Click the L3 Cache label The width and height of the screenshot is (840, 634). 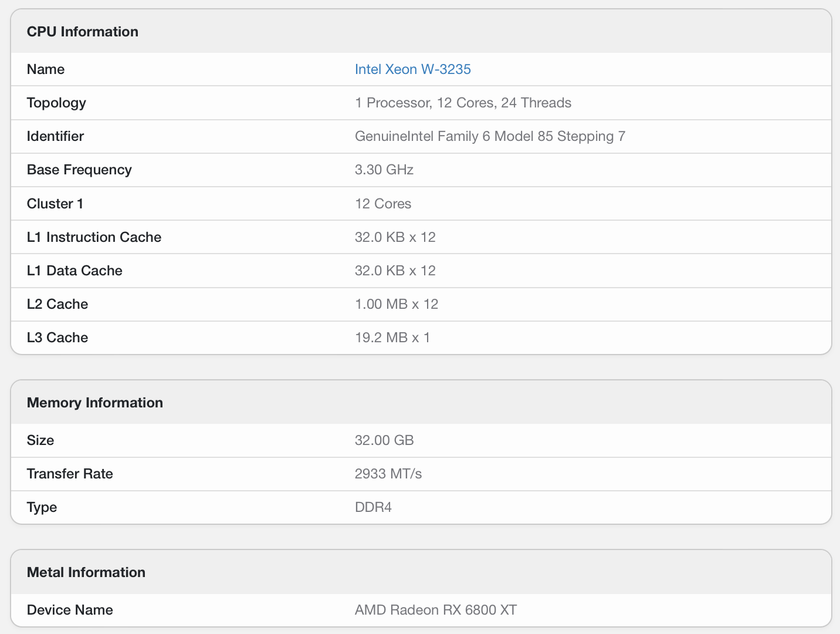[x=57, y=338]
